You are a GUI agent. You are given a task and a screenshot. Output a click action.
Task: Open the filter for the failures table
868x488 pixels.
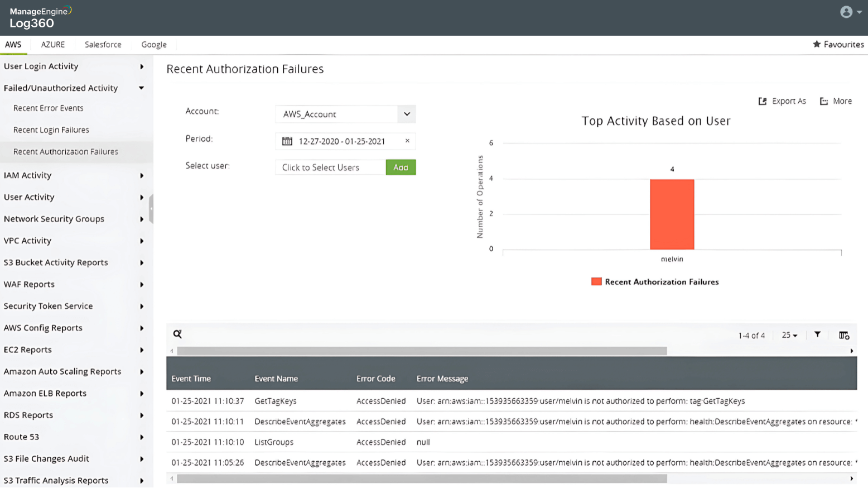[817, 334]
